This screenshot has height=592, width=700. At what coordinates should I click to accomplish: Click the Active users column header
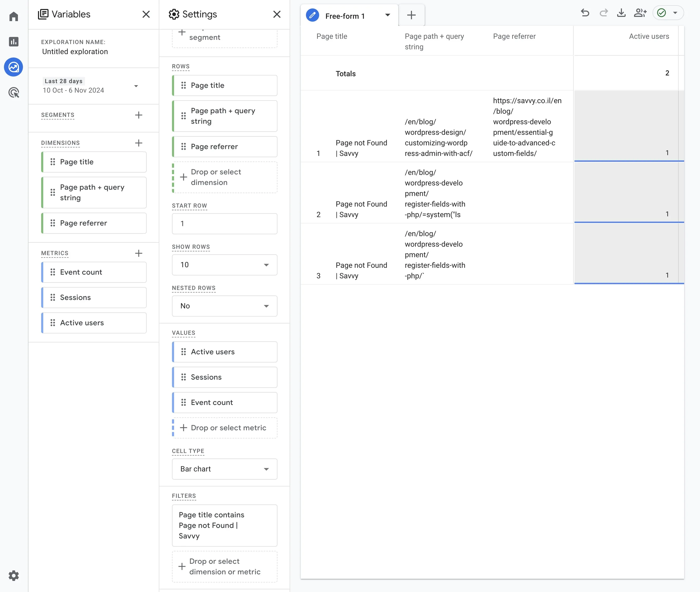[x=649, y=36]
